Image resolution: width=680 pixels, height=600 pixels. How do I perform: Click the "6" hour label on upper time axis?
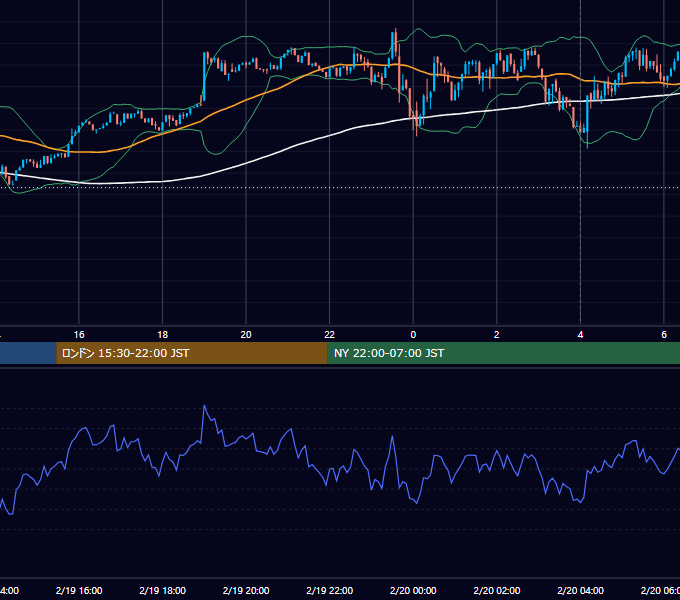coord(664,335)
